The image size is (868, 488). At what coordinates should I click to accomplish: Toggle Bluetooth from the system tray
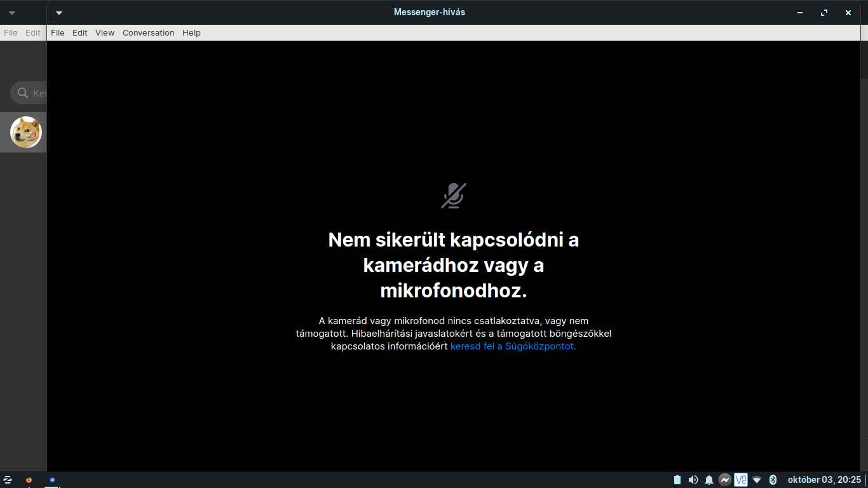click(773, 479)
